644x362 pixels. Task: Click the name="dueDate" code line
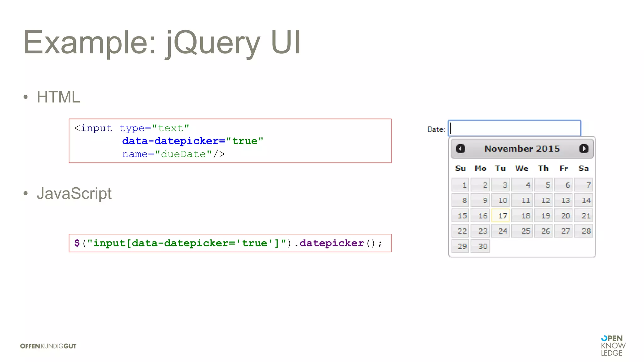(174, 154)
